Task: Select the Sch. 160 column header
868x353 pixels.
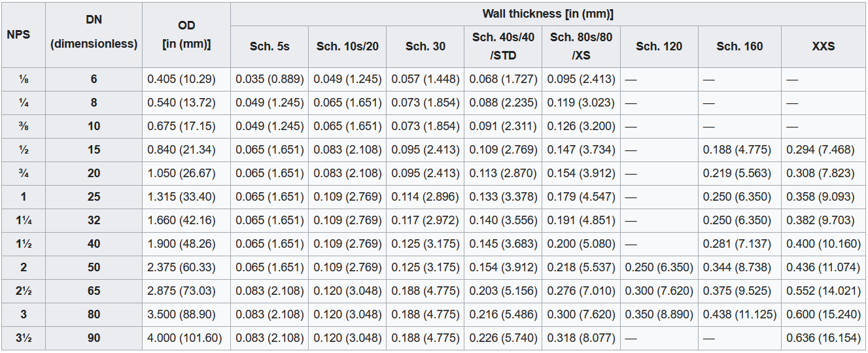Action: point(739,46)
